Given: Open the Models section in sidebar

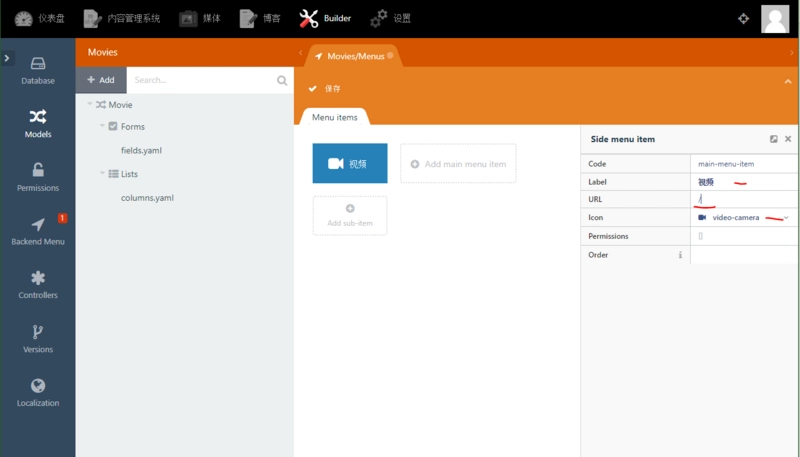Looking at the screenshot, I should click(x=38, y=124).
